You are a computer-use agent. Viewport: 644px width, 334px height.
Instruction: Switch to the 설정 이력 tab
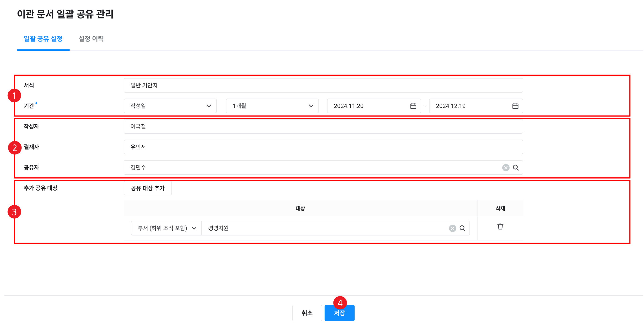click(x=91, y=38)
